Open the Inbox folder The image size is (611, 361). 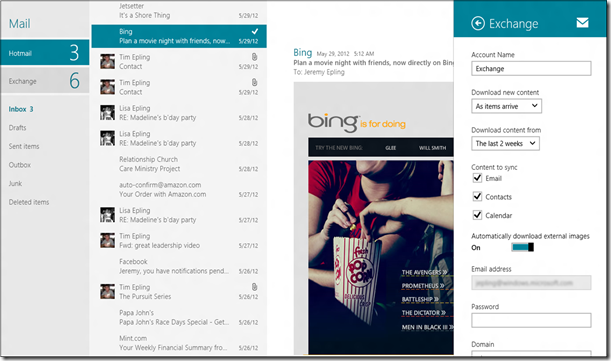(21, 109)
